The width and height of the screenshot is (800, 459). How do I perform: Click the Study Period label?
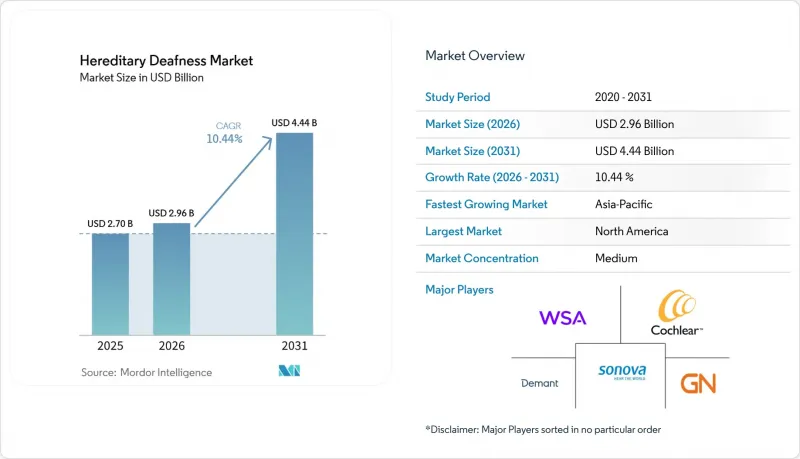click(458, 97)
